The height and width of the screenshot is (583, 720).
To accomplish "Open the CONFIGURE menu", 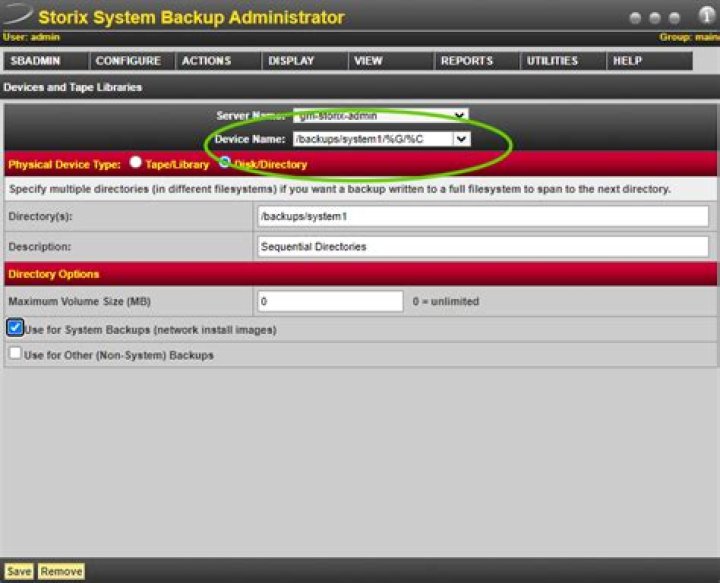I will click(x=132, y=61).
